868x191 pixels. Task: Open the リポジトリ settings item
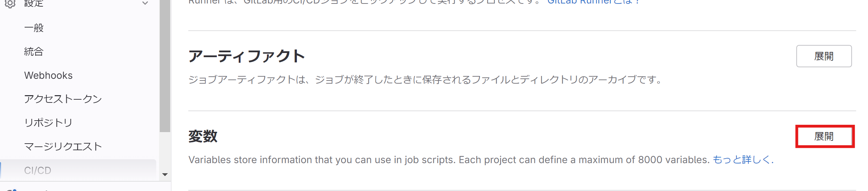point(48,123)
